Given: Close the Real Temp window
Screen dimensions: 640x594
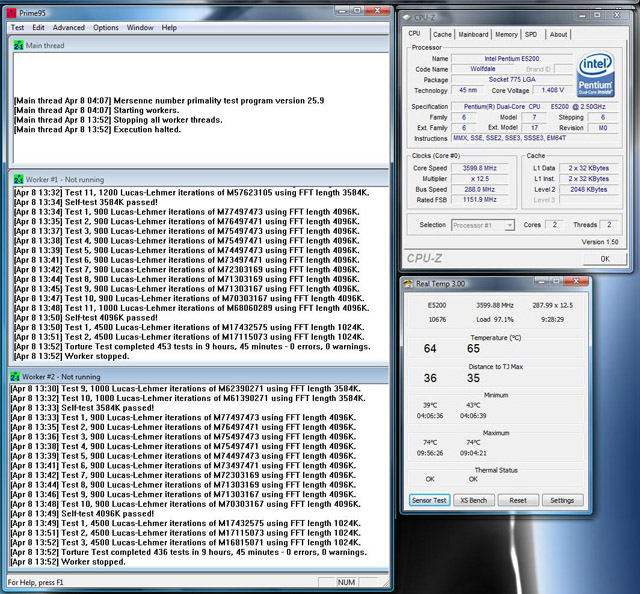Looking at the screenshot, I should (576, 281).
